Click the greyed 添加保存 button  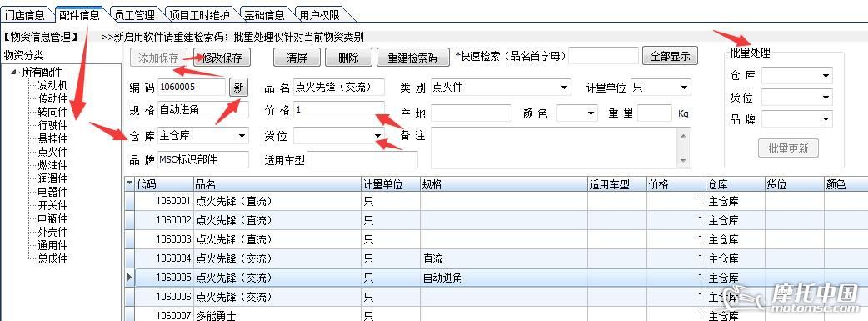tap(158, 57)
